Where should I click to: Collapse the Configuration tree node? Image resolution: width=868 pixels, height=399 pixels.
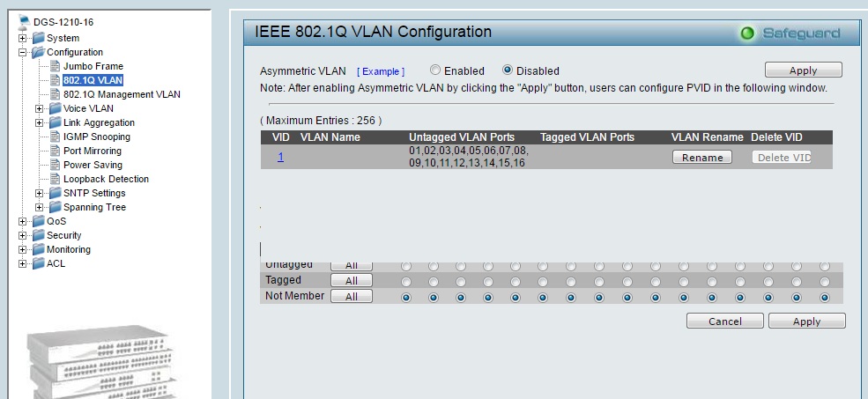click(22, 52)
